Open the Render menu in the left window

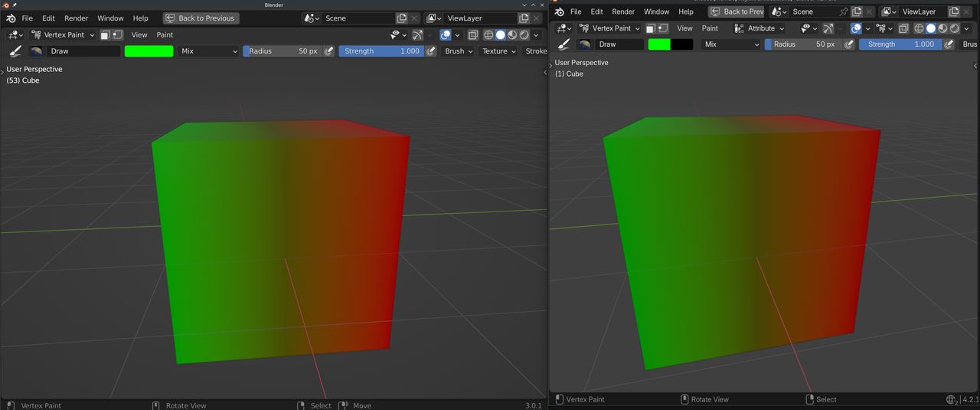point(76,18)
